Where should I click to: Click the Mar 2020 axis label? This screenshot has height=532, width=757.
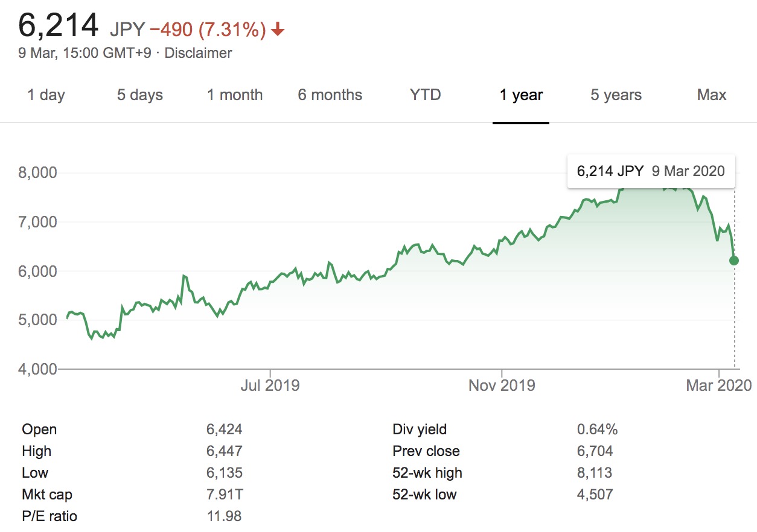[x=718, y=385]
